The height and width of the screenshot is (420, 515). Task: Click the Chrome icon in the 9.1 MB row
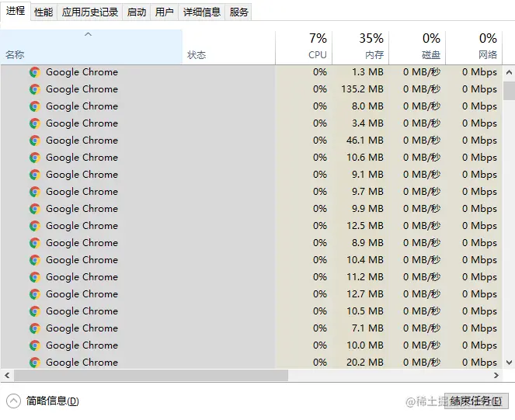pyautogui.click(x=35, y=175)
